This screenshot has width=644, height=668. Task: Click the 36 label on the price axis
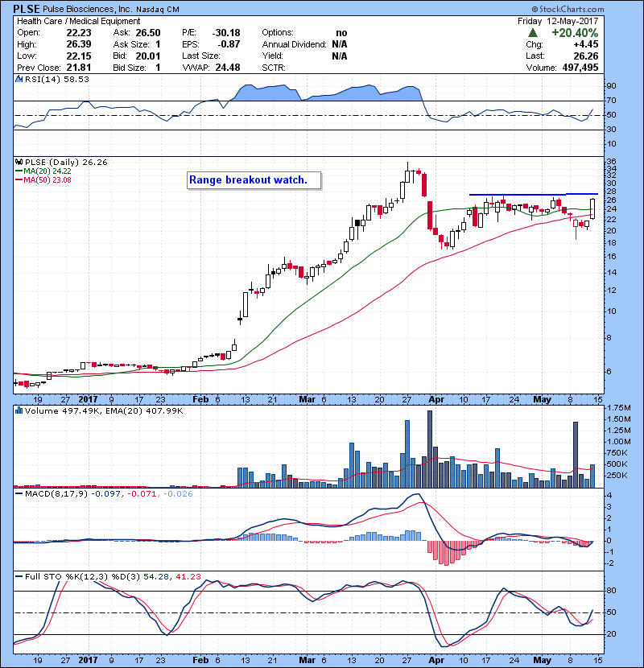[x=611, y=162]
